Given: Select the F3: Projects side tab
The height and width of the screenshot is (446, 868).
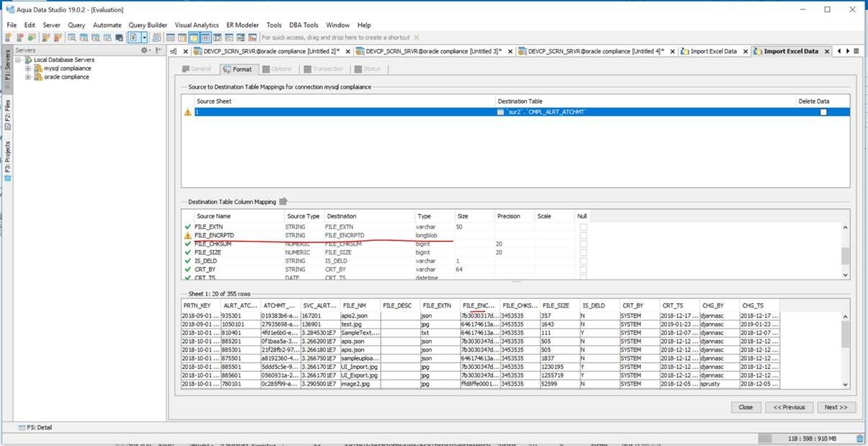Looking at the screenshot, I should pyautogui.click(x=6, y=160).
